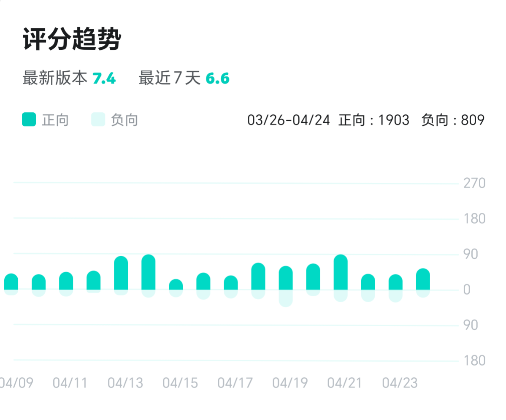This screenshot has height=420, width=506.
Task: Select the 最近7天 6.6 score
Action: [x=217, y=79]
